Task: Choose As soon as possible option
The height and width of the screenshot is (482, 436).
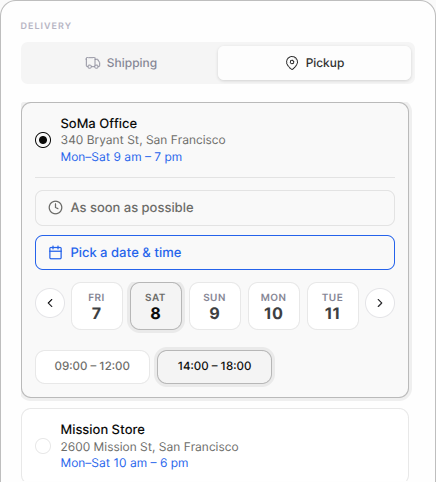Action: pos(215,208)
